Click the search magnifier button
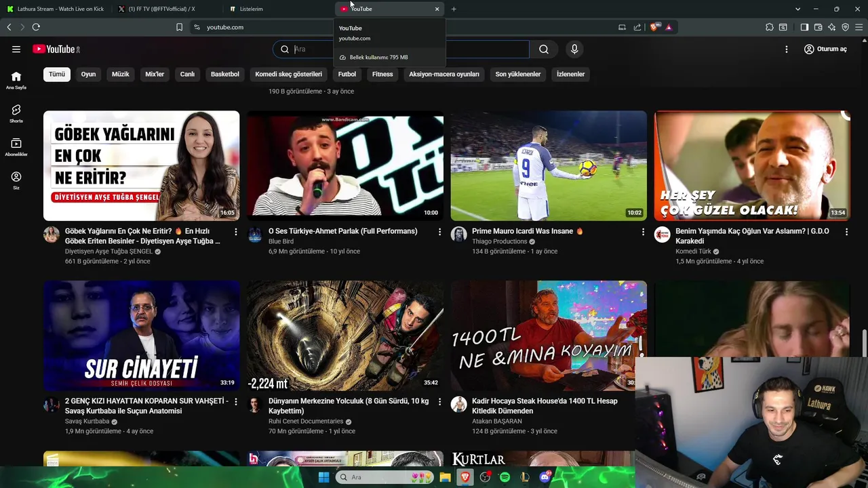 [x=544, y=49]
